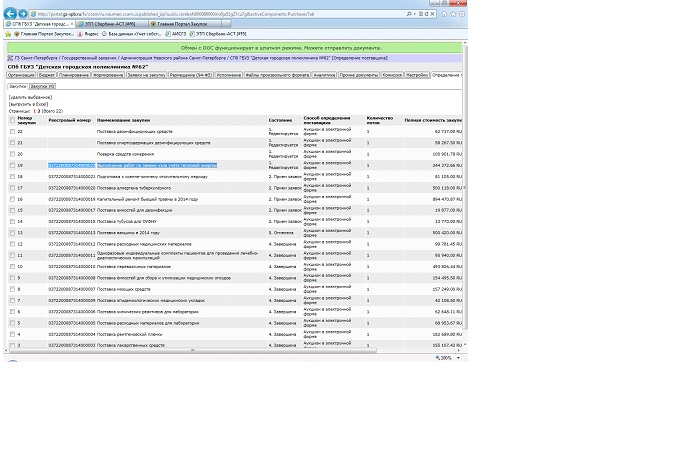Select the 'Закупки' sub-tab
Screen dimensions: 685x452
[x=18, y=86]
